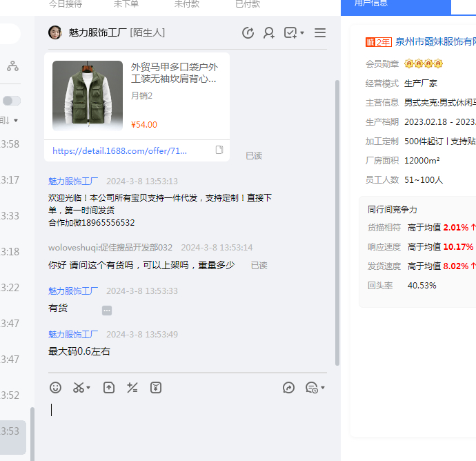This screenshot has width=476, height=461.
Task: Click the forward message arrow icon
Action: [288, 388]
